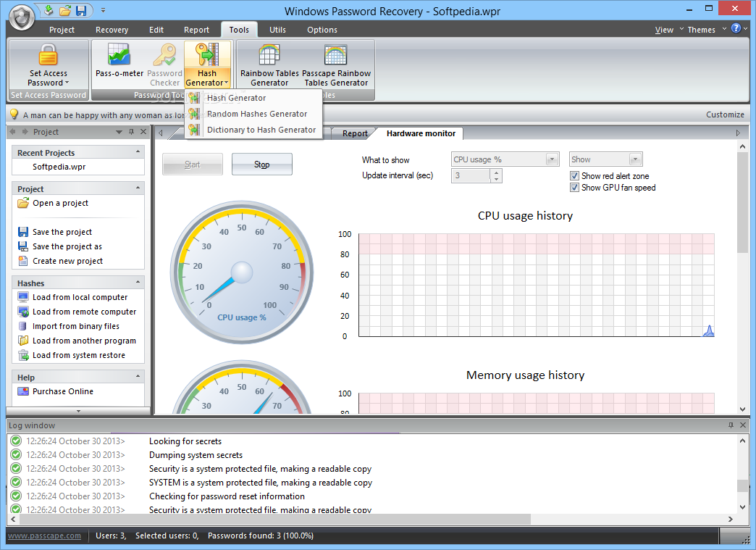Screen dimensions: 756x550
Task: Toggle Show GPU fan speed checkbox
Action: (574, 187)
